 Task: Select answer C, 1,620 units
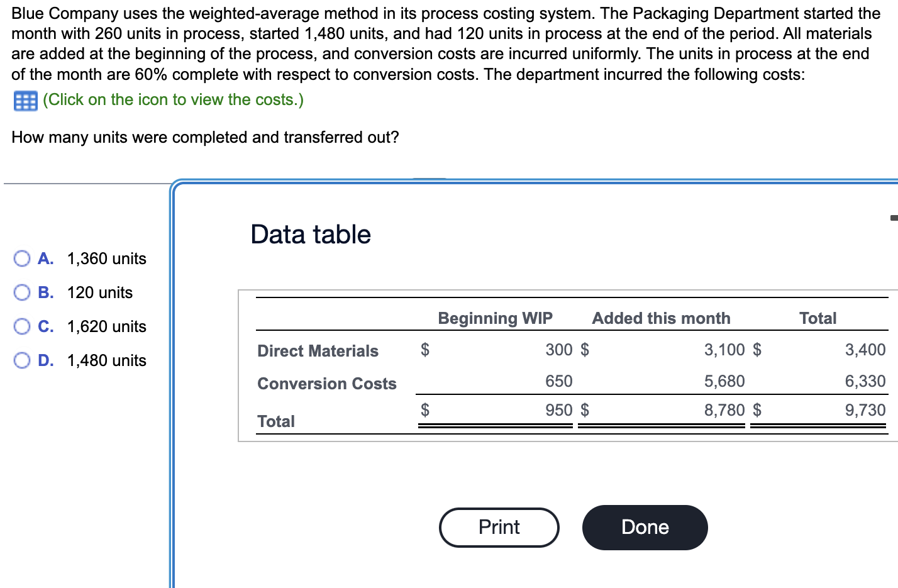pyautogui.click(x=22, y=326)
